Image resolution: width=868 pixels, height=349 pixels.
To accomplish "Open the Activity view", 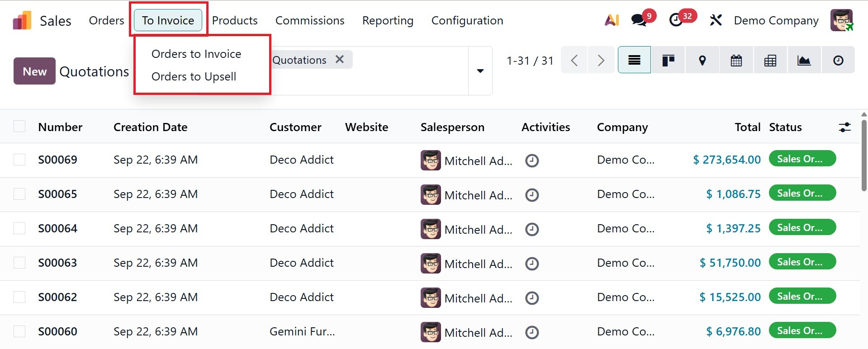I will [x=838, y=60].
